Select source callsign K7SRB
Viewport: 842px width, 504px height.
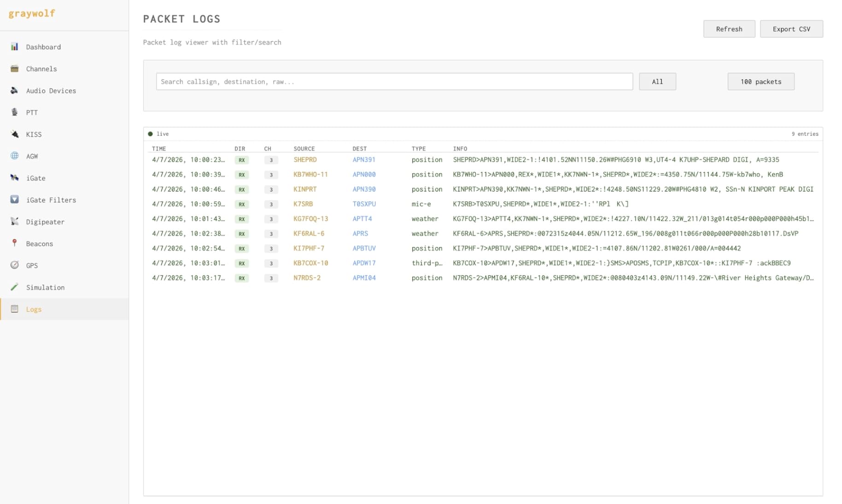pyautogui.click(x=303, y=204)
